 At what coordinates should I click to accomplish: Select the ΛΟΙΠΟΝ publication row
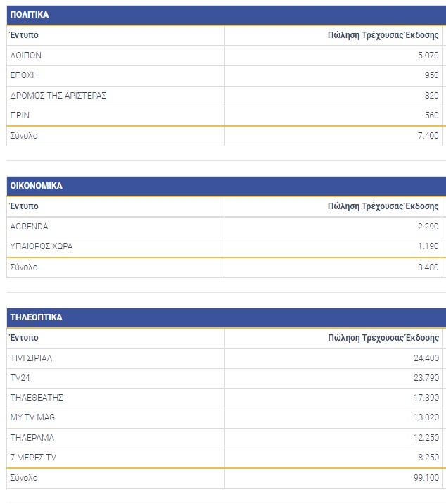27,56
